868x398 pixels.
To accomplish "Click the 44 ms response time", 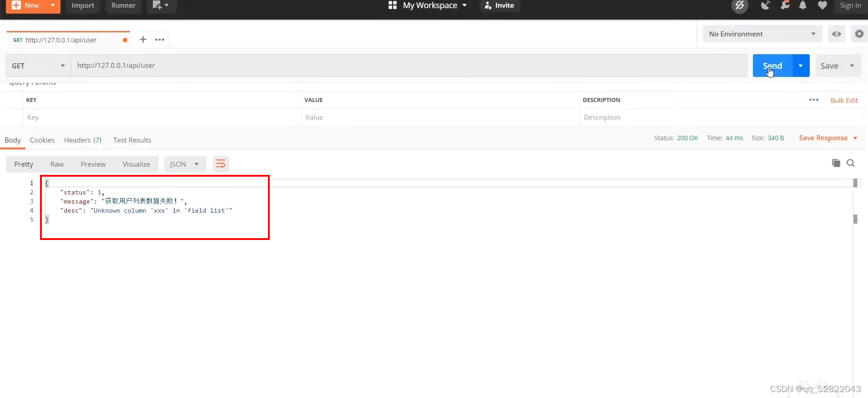I will (x=734, y=138).
